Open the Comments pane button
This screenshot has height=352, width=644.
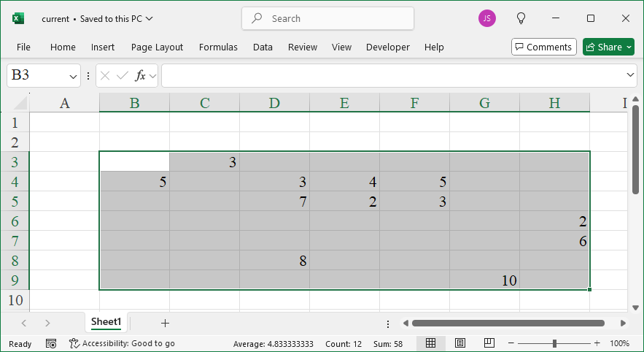[544, 47]
